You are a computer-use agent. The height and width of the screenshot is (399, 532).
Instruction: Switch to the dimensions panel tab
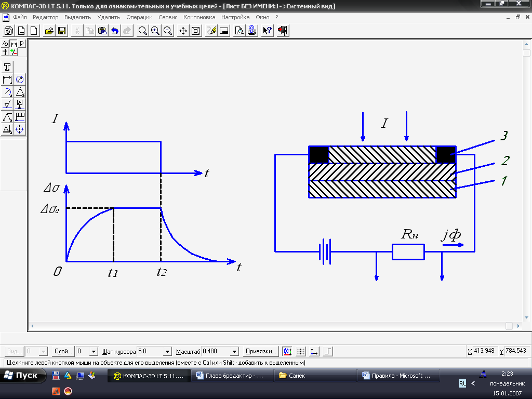(x=14, y=44)
